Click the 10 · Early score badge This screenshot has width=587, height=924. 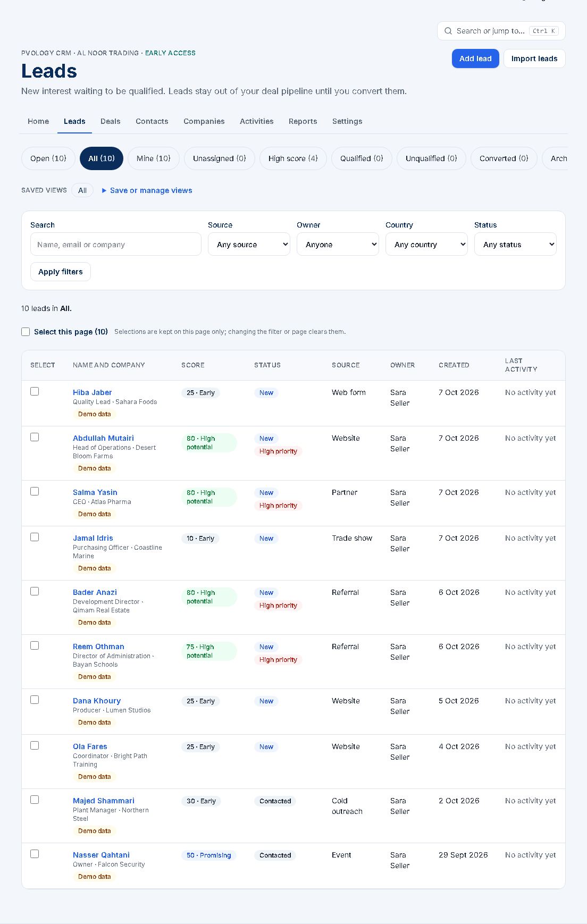(x=200, y=539)
